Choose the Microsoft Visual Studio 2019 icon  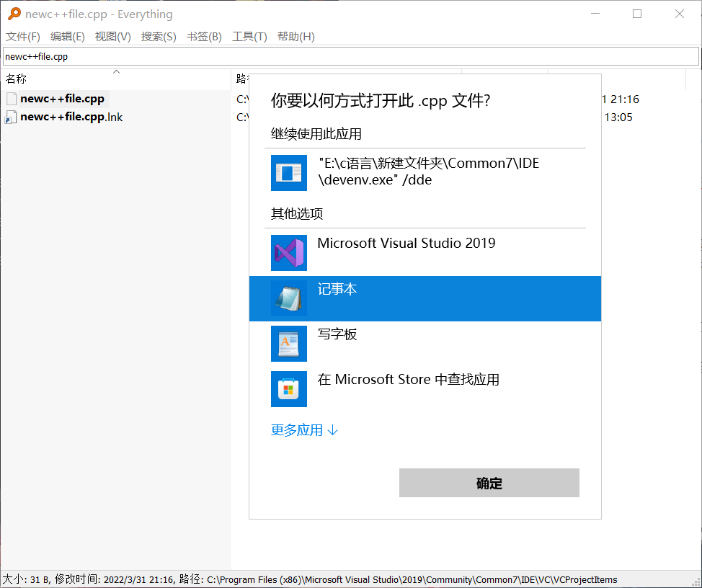pyautogui.click(x=289, y=253)
